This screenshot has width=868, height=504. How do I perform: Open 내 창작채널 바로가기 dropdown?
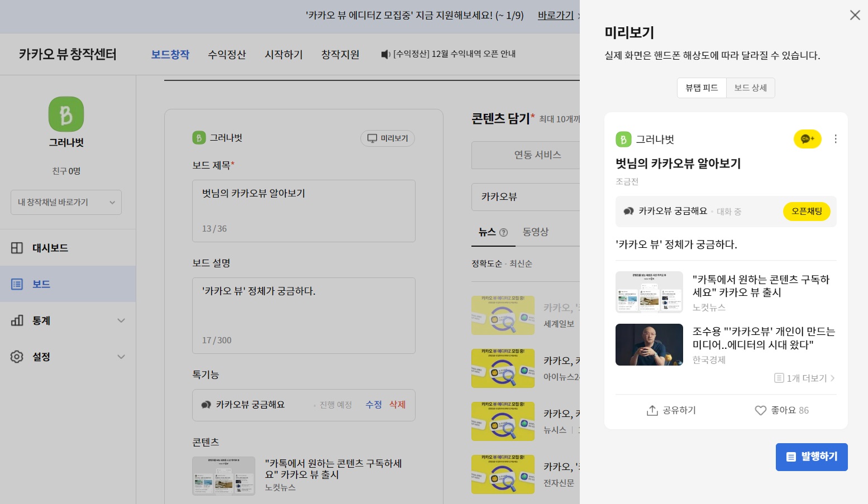pyautogui.click(x=66, y=202)
